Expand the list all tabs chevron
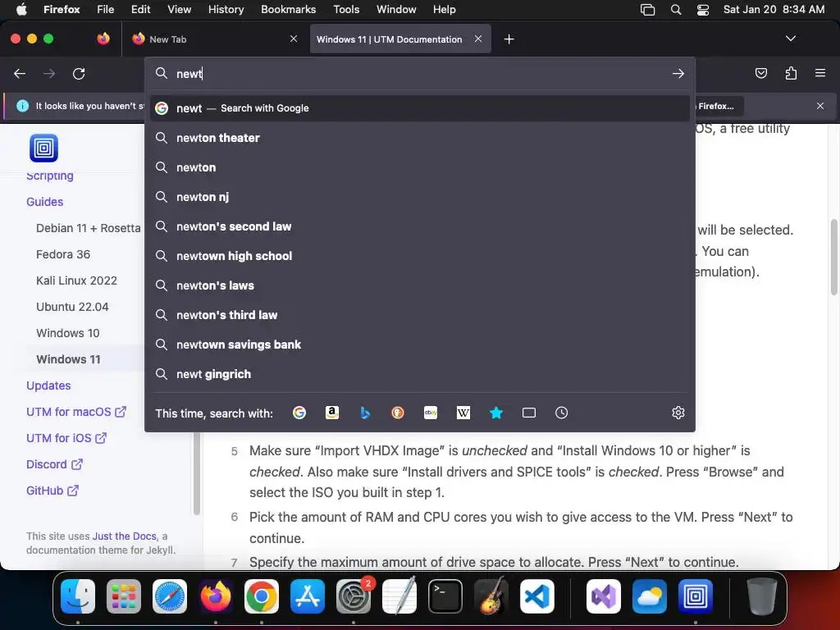 coord(790,39)
